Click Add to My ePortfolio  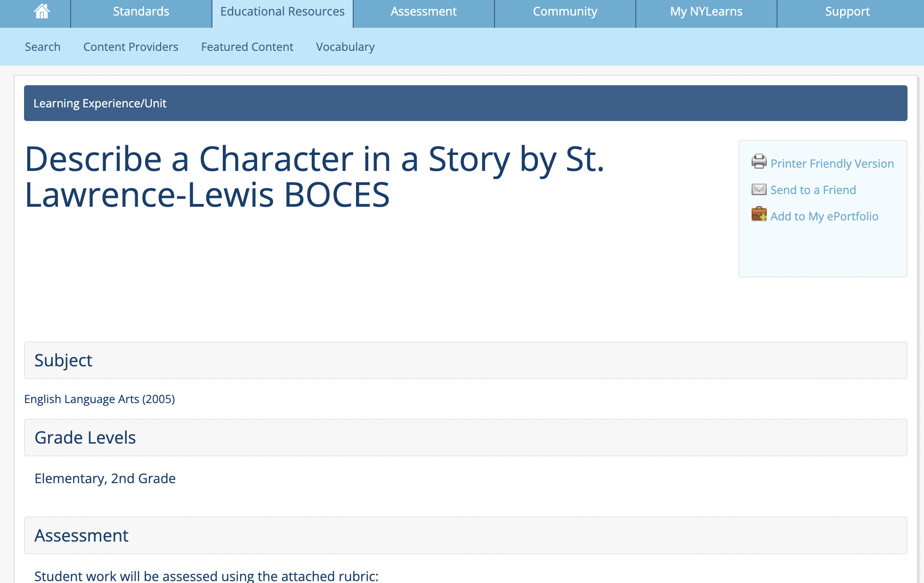[x=824, y=216]
